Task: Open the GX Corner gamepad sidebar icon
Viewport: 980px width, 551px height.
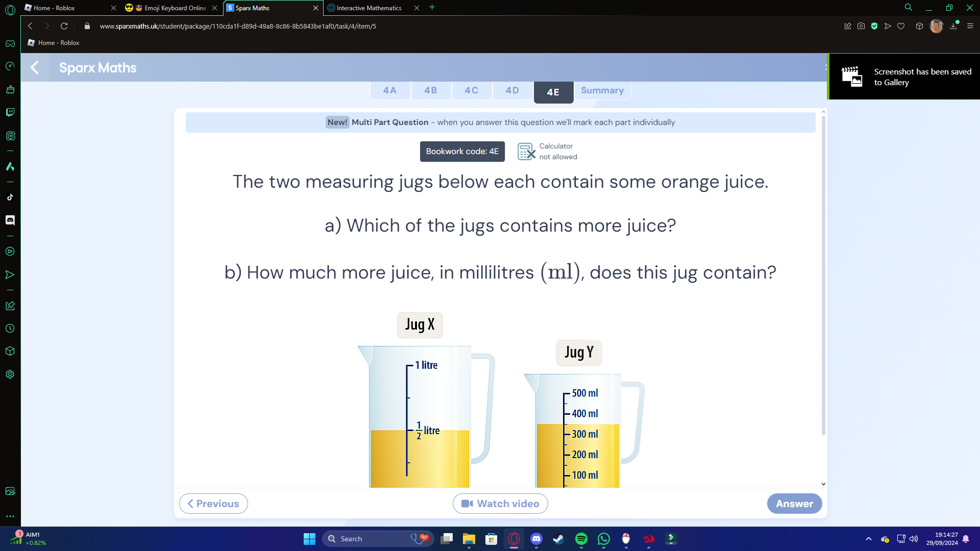Action: tap(10, 43)
